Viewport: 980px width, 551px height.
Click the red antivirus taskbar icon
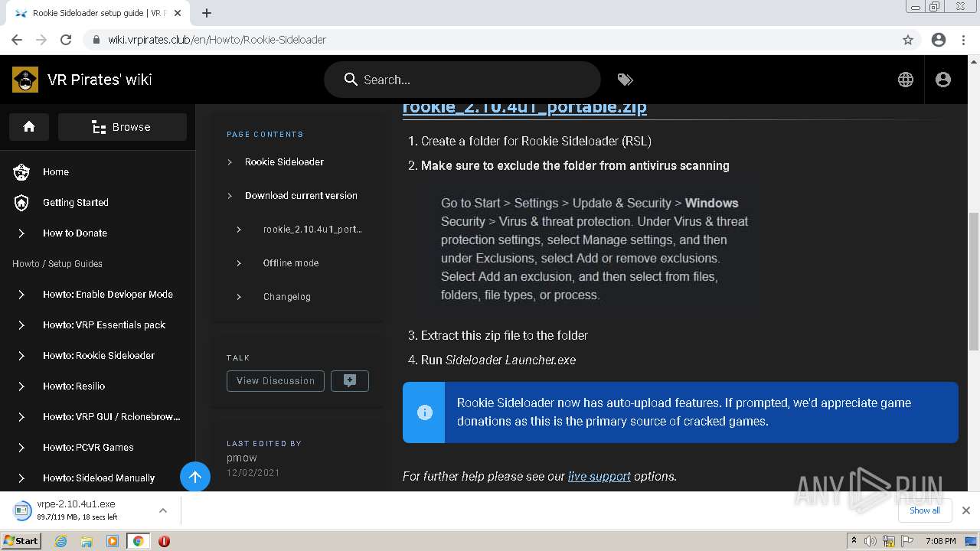tap(164, 541)
